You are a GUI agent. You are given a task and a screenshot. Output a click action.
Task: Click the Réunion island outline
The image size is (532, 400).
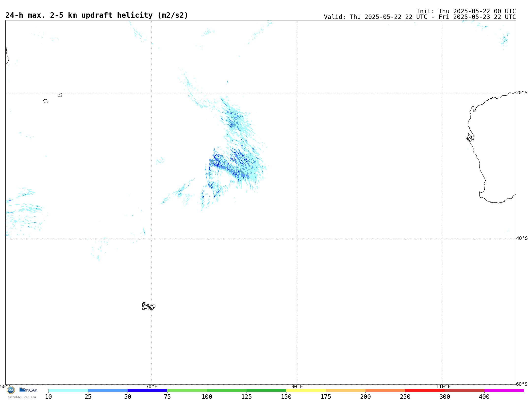pos(46,101)
